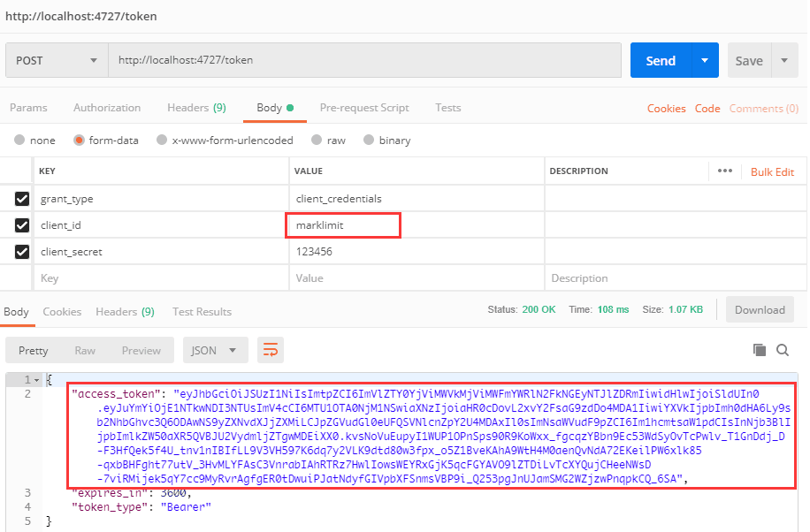
Task: Open the Code link
Action: (x=707, y=109)
